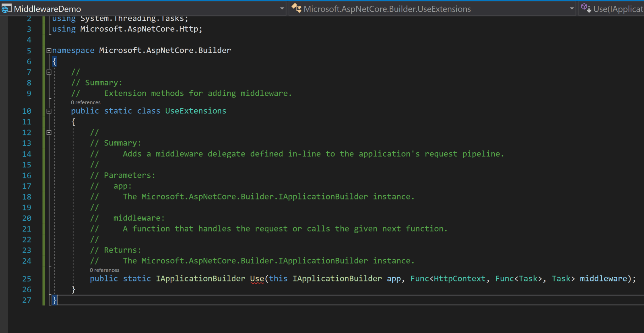Open the project dropdown next to MiddlewareDemo

click(282, 8)
